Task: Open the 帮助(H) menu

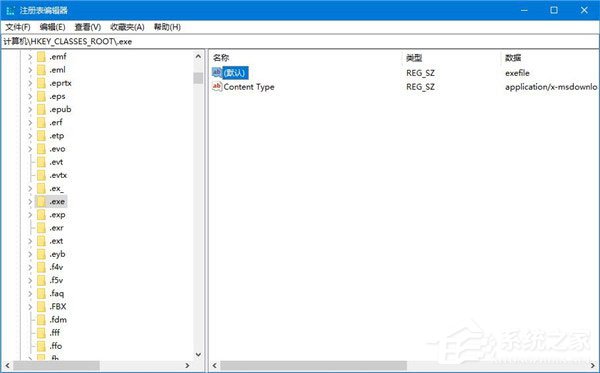Action: 167,27
